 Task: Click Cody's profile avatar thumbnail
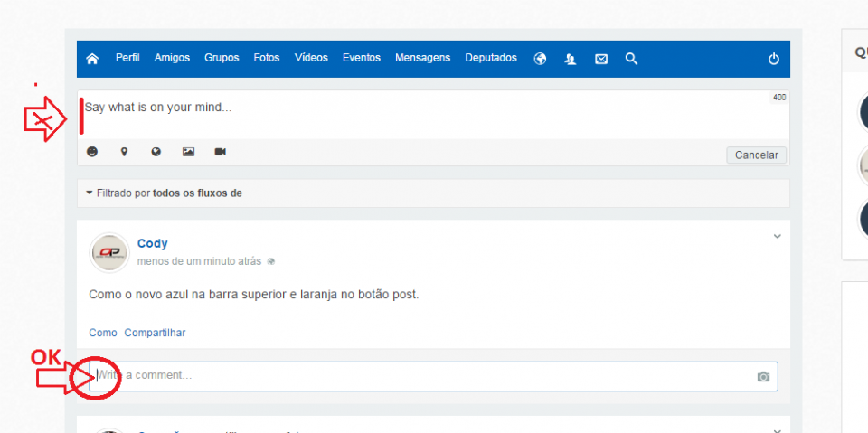109,252
